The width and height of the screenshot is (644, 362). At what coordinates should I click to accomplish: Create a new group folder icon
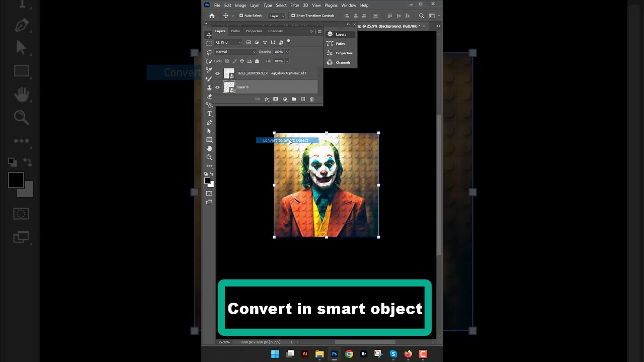pyautogui.click(x=294, y=99)
